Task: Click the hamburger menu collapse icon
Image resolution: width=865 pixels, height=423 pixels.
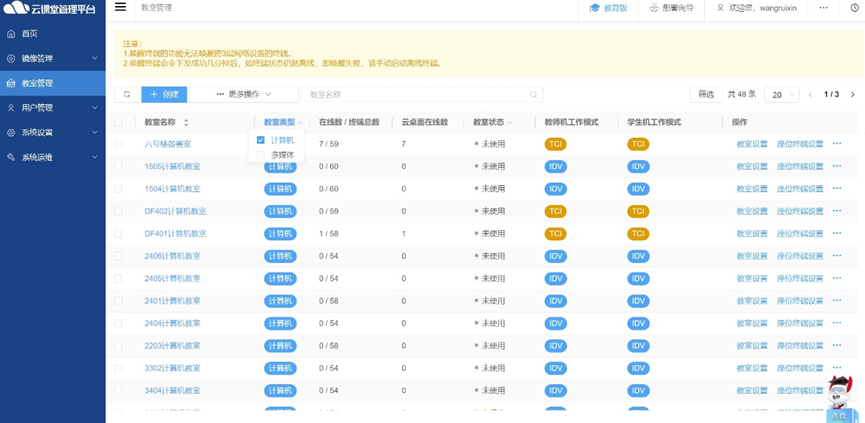Action: pos(120,7)
